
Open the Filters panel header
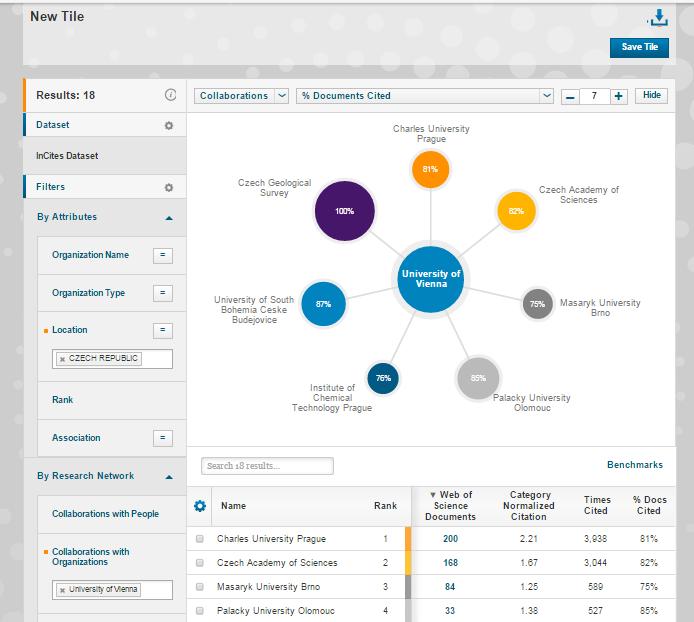[x=105, y=187]
